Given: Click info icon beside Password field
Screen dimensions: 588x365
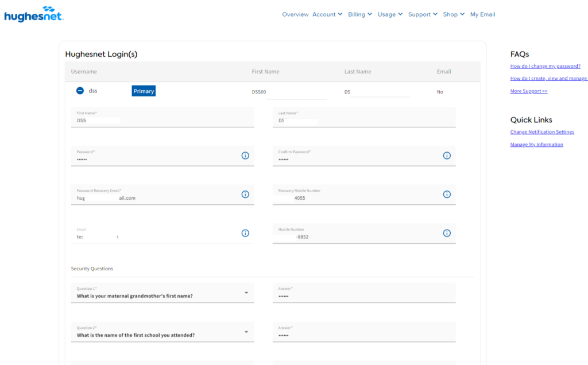Looking at the screenshot, I should (x=245, y=156).
